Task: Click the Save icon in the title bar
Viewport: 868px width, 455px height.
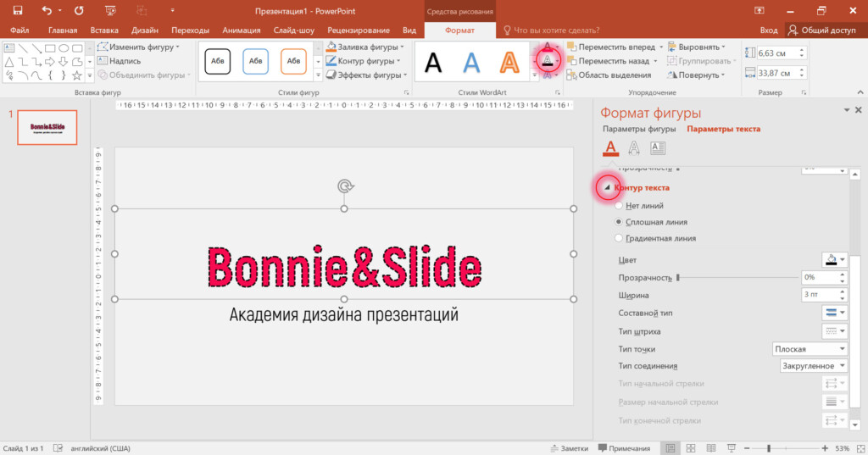Action: pos(17,11)
